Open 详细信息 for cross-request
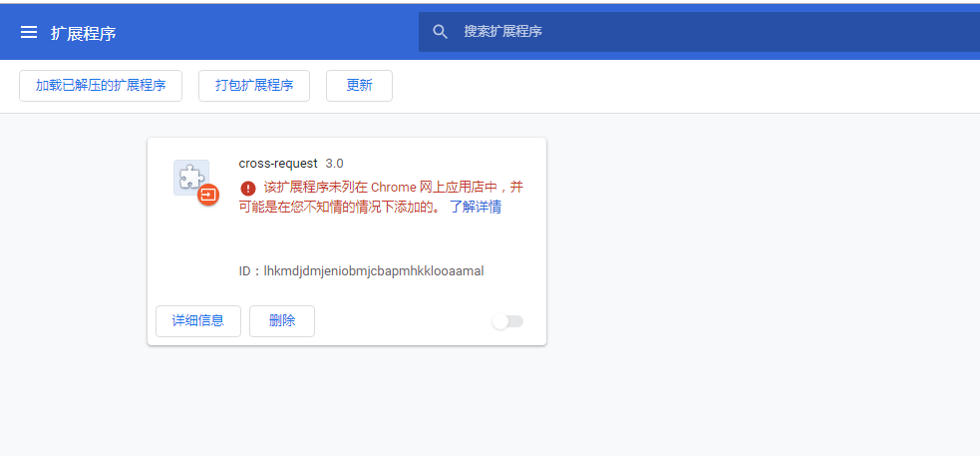 click(x=198, y=321)
